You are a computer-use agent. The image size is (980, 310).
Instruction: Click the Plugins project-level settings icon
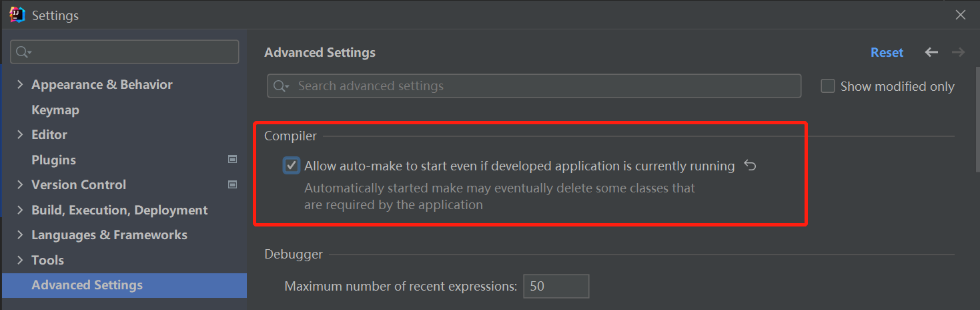click(232, 160)
